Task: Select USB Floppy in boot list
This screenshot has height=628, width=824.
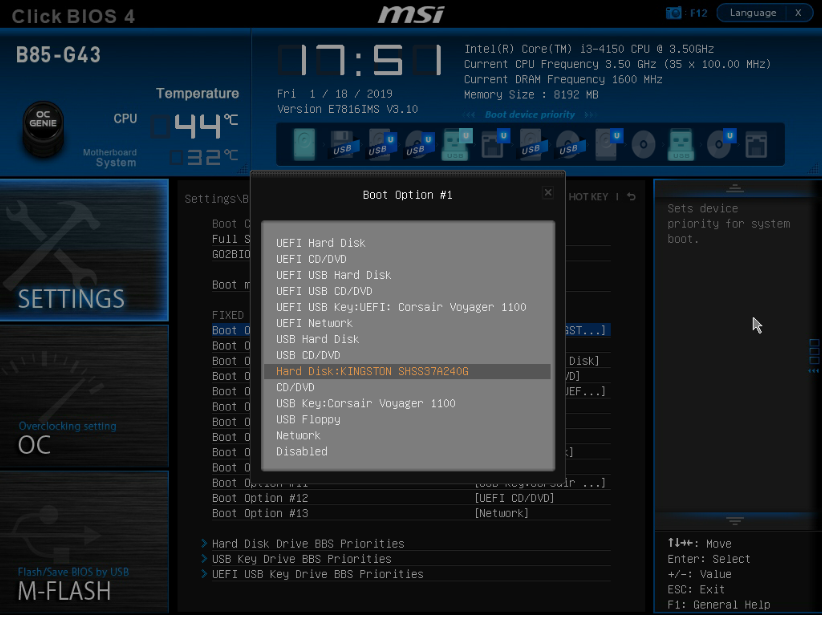Action: (x=308, y=419)
